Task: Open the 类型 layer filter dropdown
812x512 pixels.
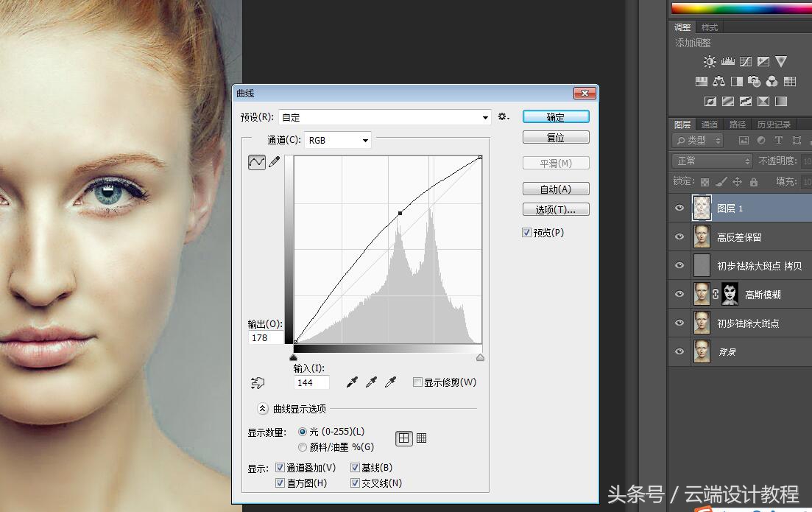Action: [x=698, y=141]
